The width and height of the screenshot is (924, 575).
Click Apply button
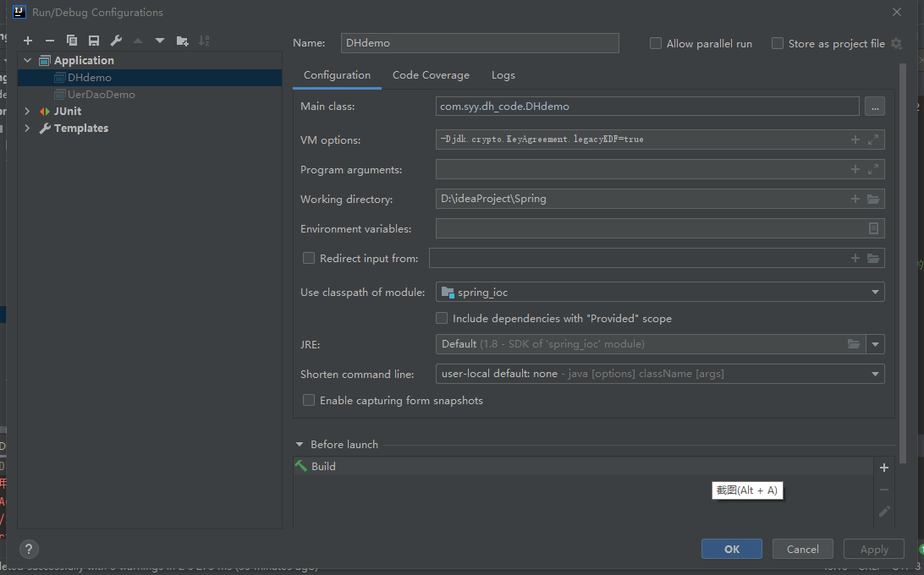click(x=874, y=549)
